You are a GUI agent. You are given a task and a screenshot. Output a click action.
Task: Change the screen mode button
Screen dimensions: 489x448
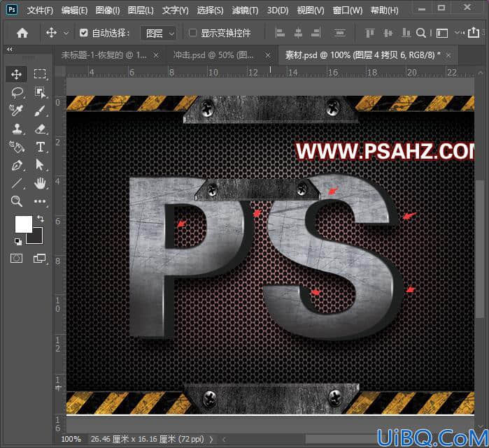[x=40, y=258]
